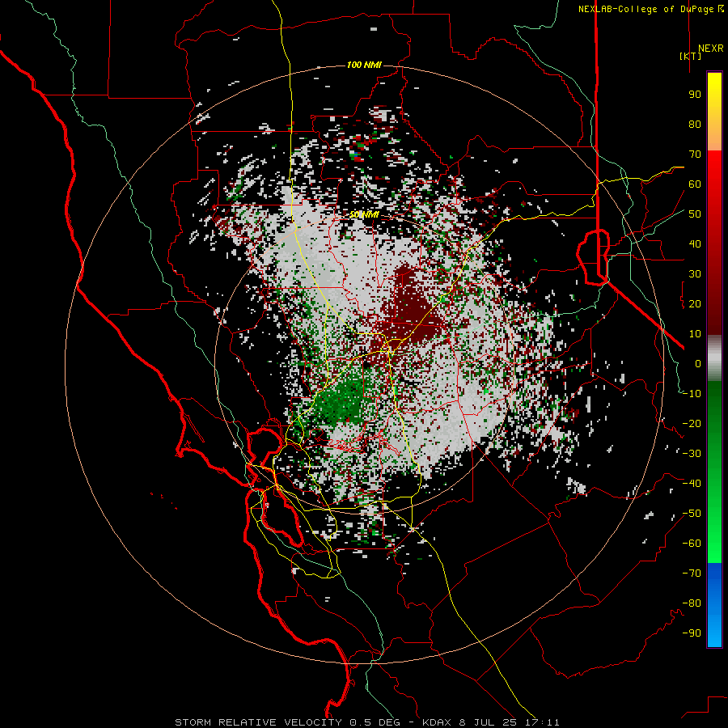Click the 50 NMI range ring label
The width and height of the screenshot is (728, 728).
pyautogui.click(x=364, y=214)
